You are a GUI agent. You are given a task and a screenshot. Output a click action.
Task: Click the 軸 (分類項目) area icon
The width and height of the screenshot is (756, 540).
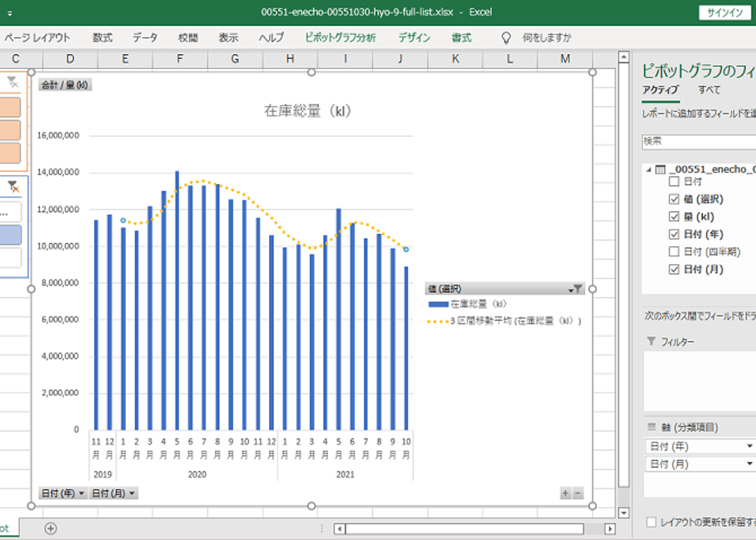coord(651,427)
